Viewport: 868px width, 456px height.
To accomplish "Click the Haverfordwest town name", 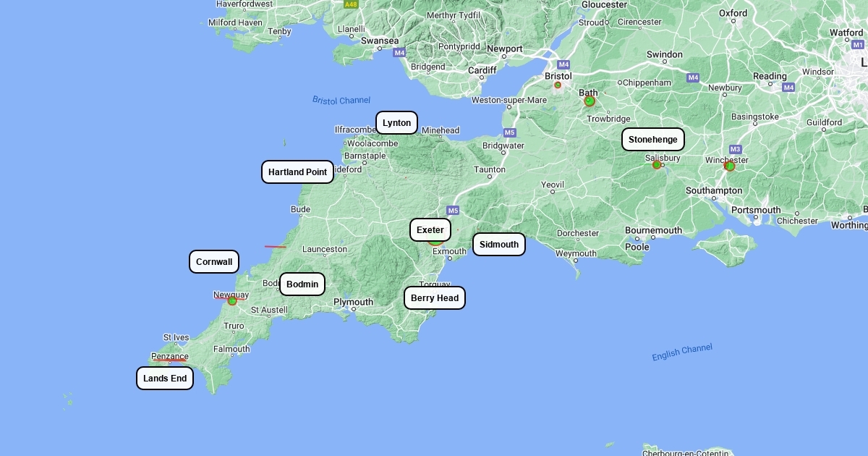I will (x=244, y=4).
